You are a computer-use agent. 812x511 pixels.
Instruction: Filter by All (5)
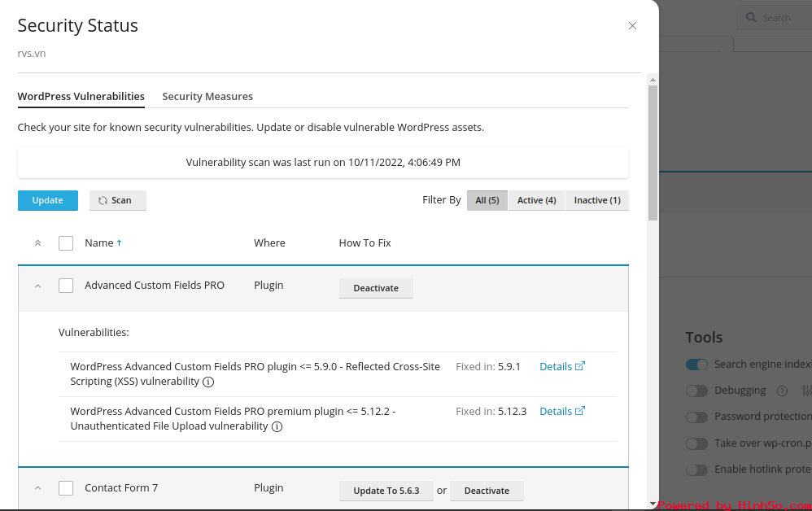tap(487, 200)
